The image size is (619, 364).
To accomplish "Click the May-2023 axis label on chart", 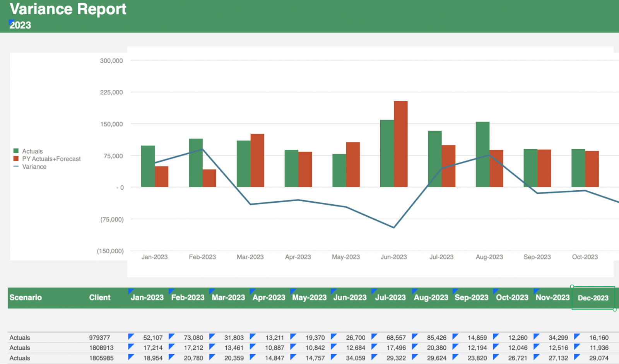I will point(346,257).
